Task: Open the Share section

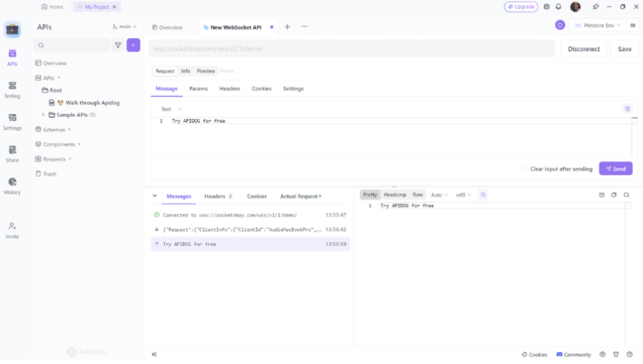Action: click(x=12, y=154)
